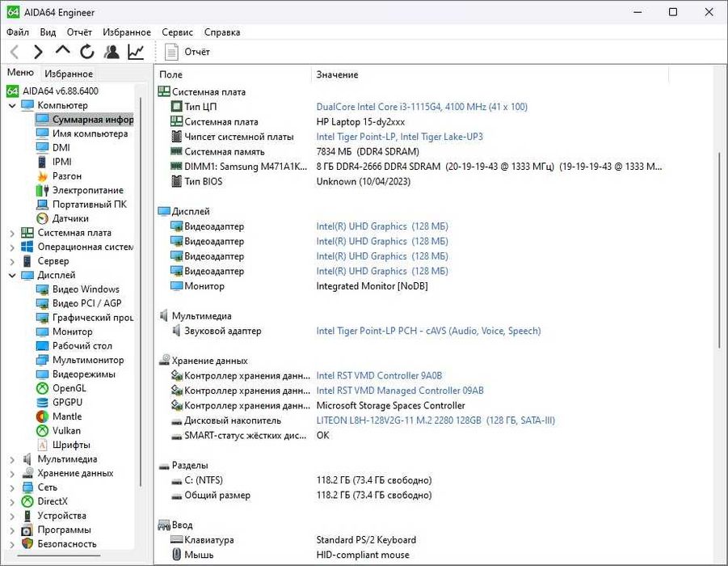The height and width of the screenshot is (566, 728).
Task: Open the Intel RST VMD Controller 9A0B link
Action: pyautogui.click(x=379, y=375)
